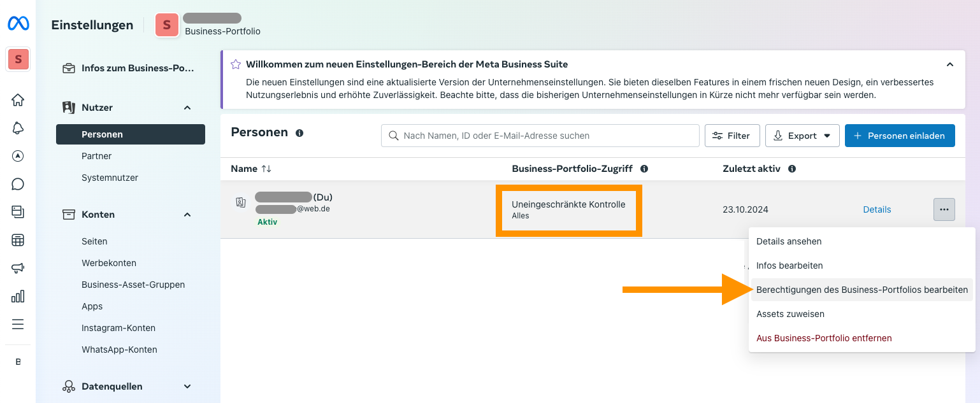Click the person icon in the user row

point(241,202)
